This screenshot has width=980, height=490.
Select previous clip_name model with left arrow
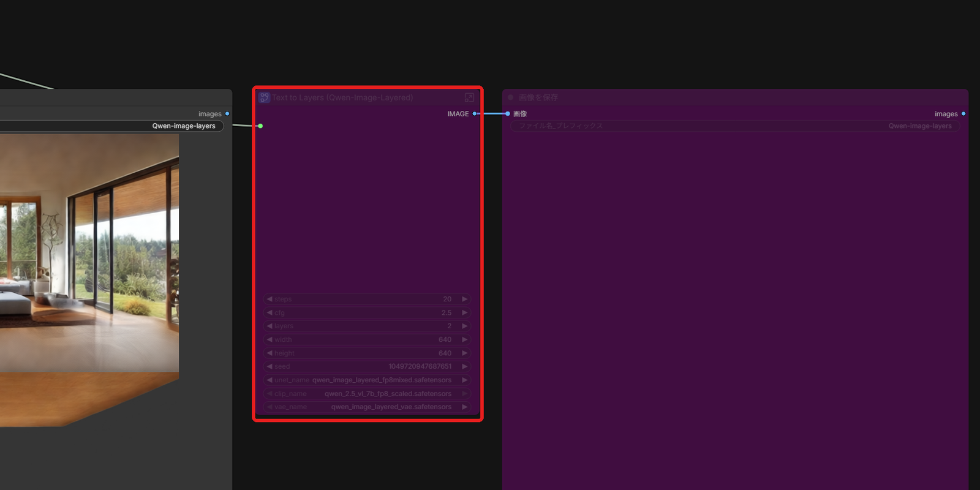click(x=269, y=393)
